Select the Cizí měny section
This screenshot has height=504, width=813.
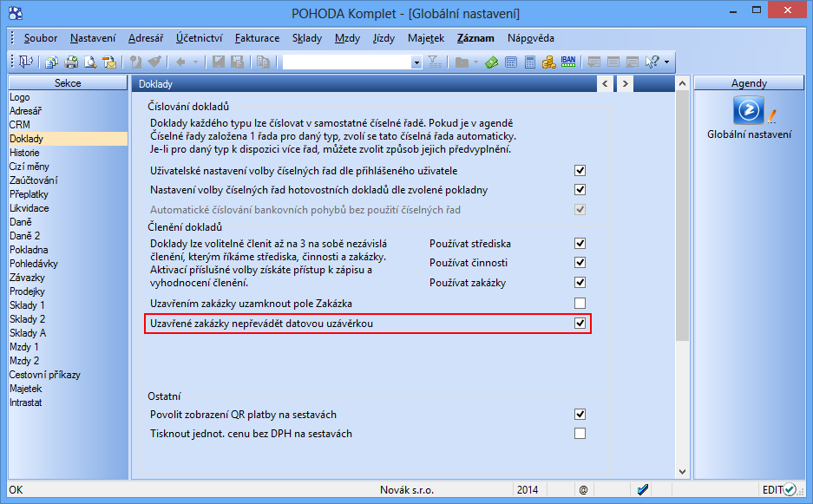68,167
